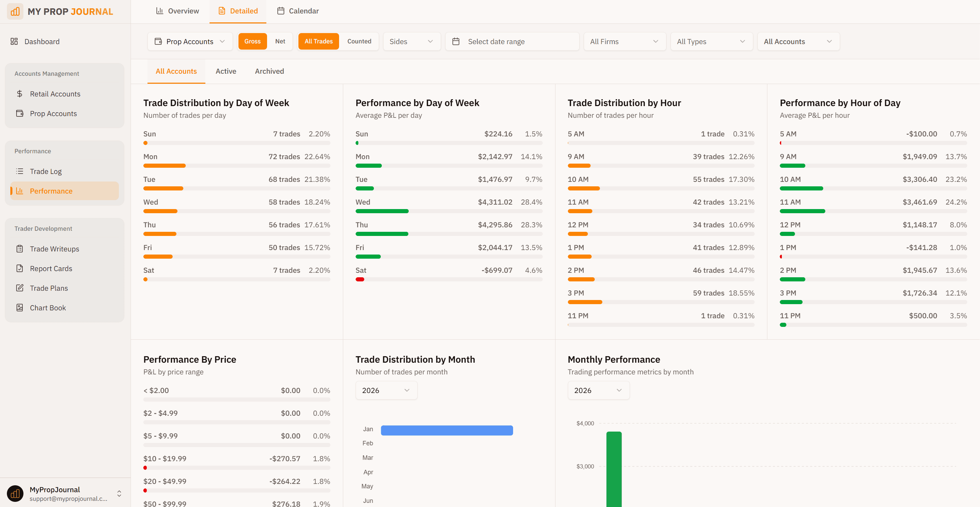Click the Retail Accounts dollar icon
This screenshot has height=507, width=980.
click(20, 94)
